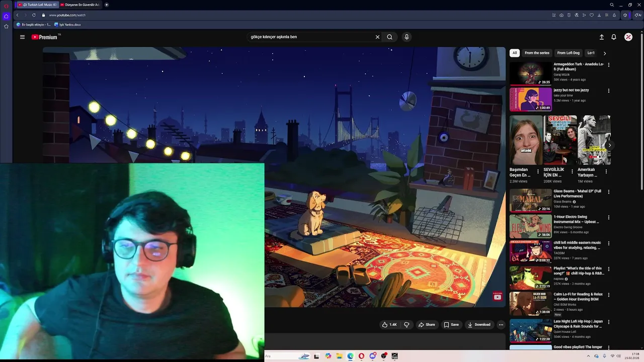Open Microsoft Edge from the taskbar

coord(350,356)
